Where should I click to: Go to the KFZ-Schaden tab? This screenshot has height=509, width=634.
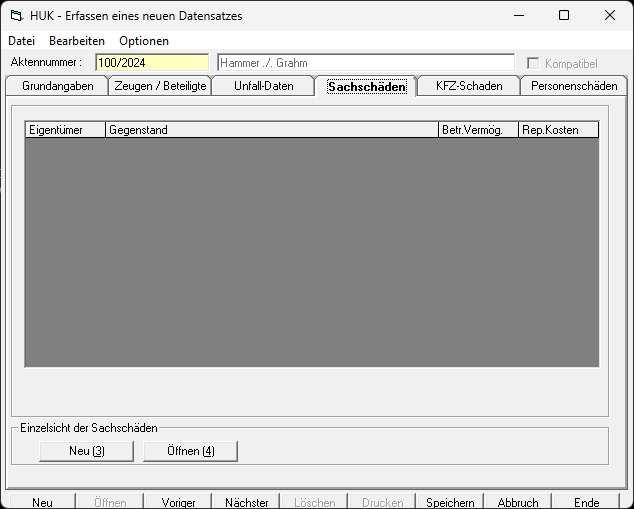point(469,86)
